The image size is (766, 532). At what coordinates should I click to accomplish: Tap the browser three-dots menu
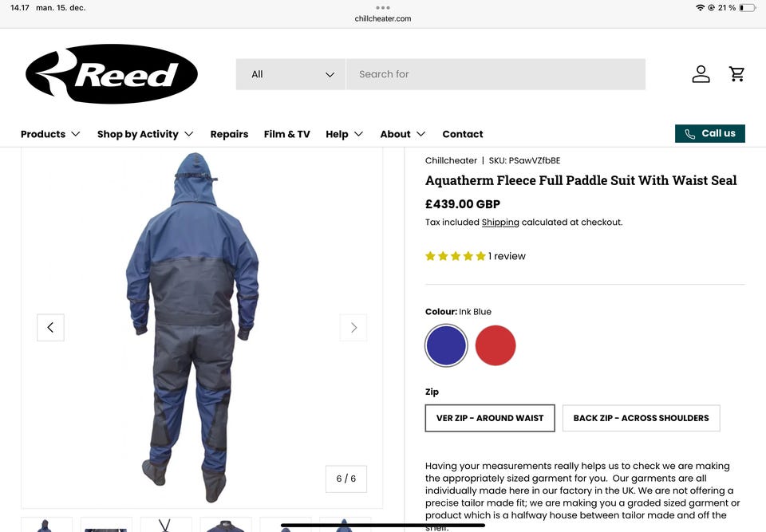coord(383,8)
